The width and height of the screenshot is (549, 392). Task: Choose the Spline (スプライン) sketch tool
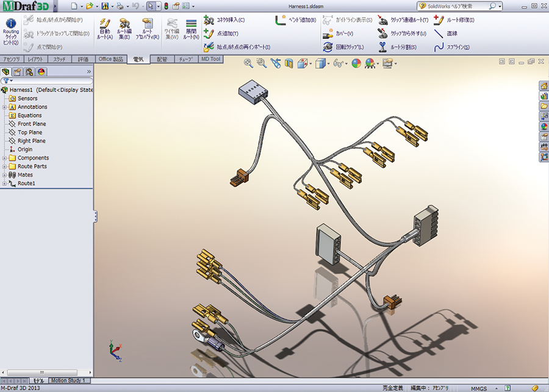coord(439,48)
